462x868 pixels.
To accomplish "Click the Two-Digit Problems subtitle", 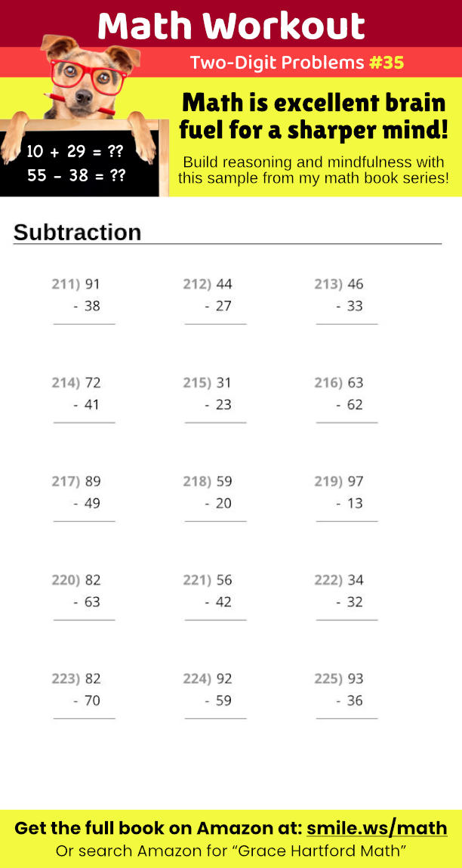I will (276, 63).
